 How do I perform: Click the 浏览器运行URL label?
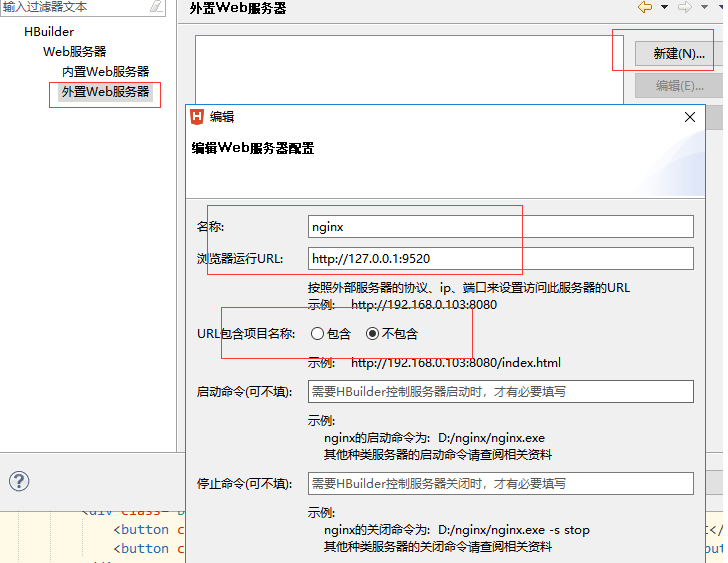coord(240,259)
